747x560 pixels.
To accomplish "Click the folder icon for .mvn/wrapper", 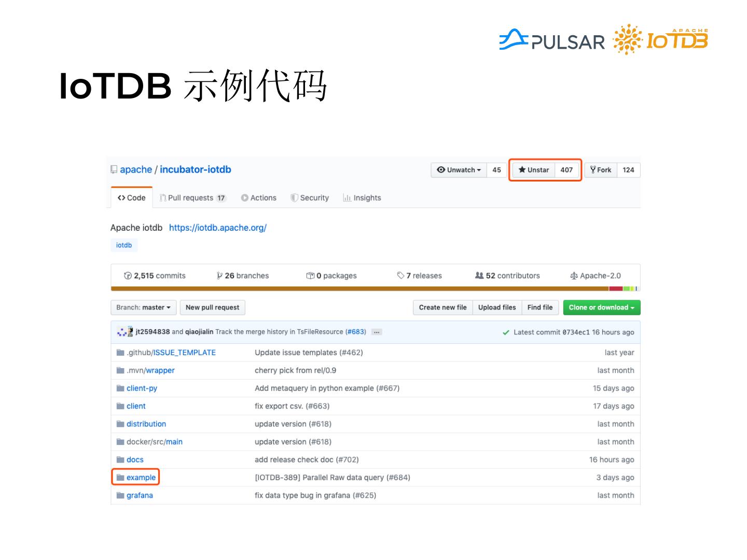I will click(120, 370).
